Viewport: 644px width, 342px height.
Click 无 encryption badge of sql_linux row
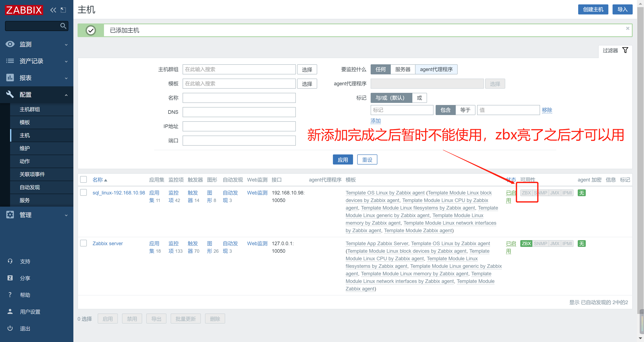coord(582,193)
